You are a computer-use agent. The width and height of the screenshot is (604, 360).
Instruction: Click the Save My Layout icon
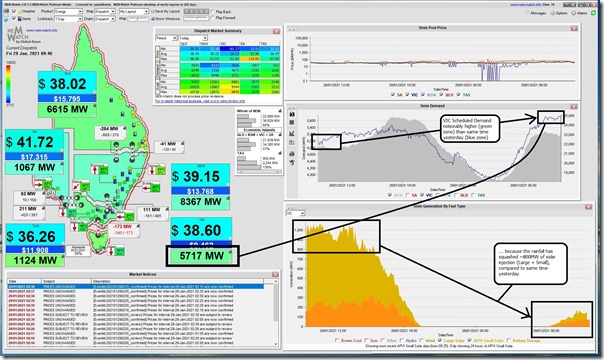coord(153,11)
